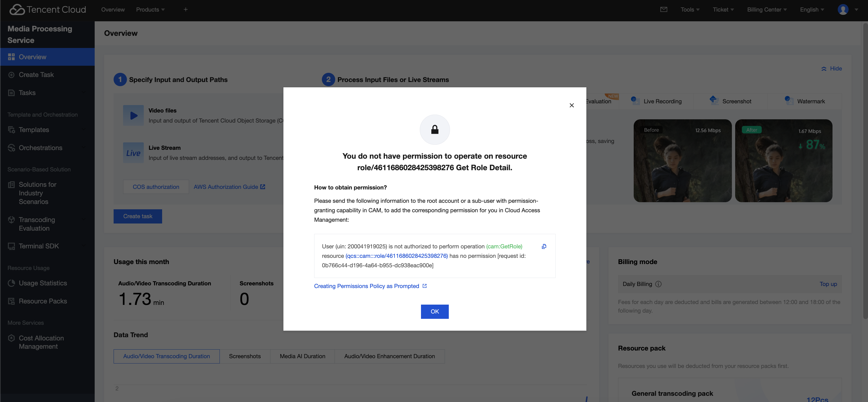Image resolution: width=868 pixels, height=402 pixels.
Task: Expand the Billing Center menu
Action: click(x=767, y=9)
